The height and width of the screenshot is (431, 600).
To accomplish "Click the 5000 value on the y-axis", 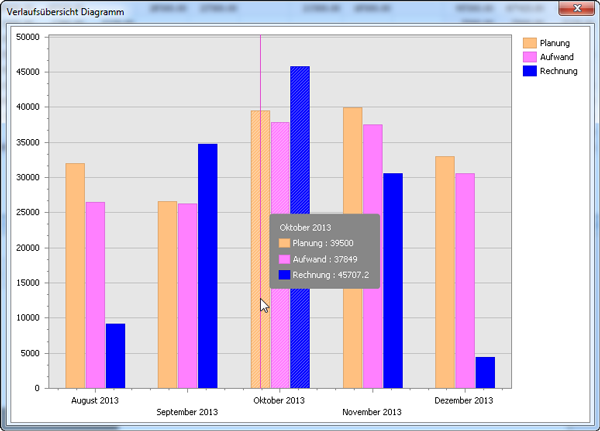I will pos(30,353).
